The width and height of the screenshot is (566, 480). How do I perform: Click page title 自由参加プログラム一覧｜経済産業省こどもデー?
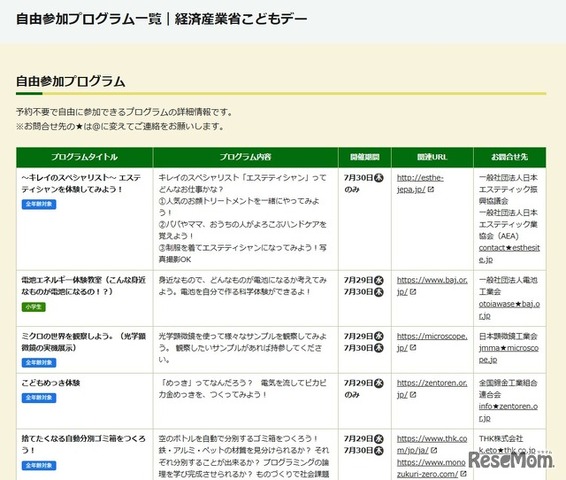[162, 19]
